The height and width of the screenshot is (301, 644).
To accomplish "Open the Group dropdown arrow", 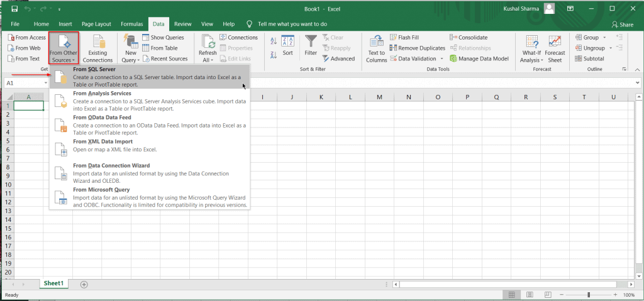I will click(x=604, y=37).
